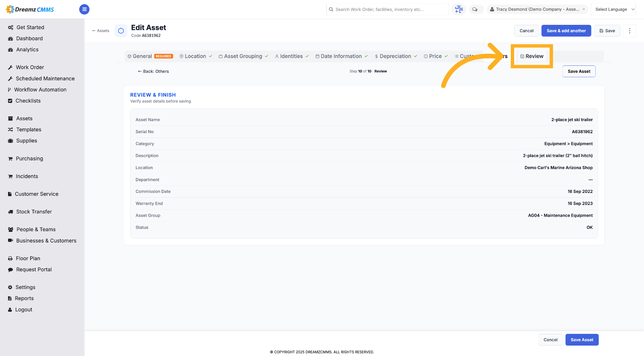Screen dimensions: 644x356
Task: Click Save & add another button
Action: click(x=566, y=31)
